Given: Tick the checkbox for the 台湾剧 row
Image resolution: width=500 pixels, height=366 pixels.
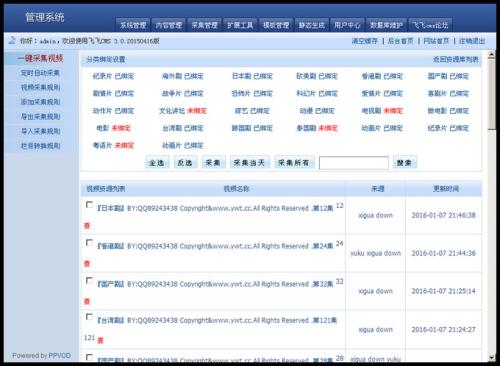Looking at the screenshot, I should pos(89,317).
